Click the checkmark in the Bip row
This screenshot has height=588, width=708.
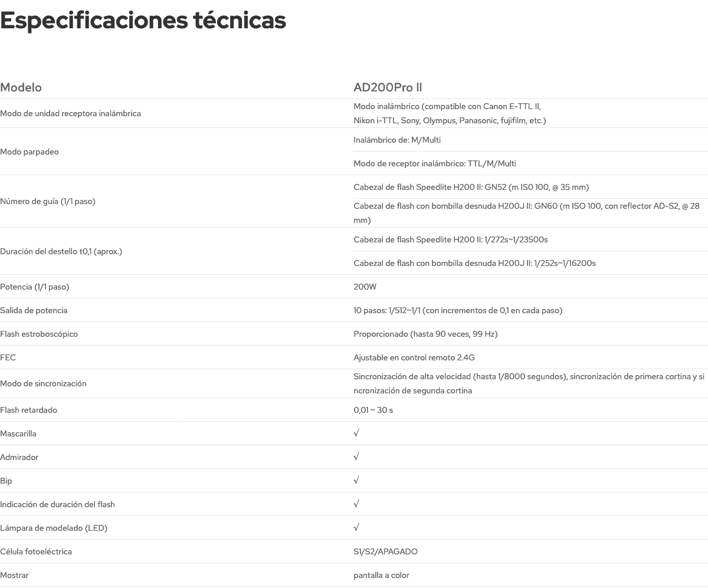pos(356,481)
